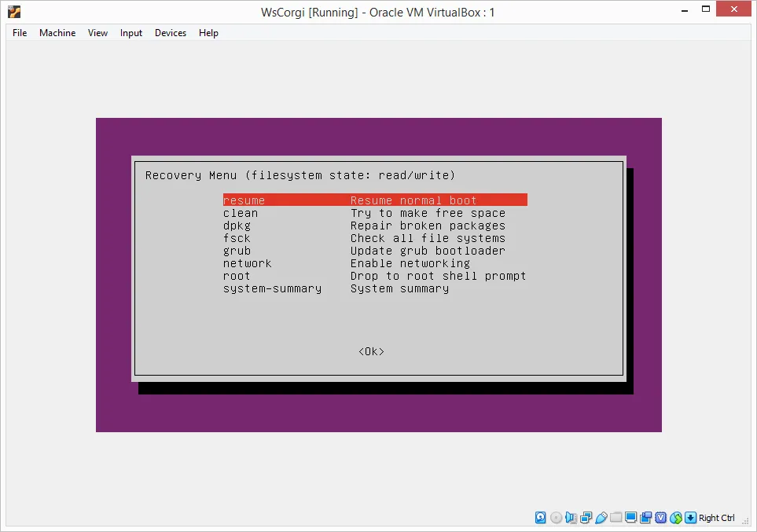The image size is (757, 532).
Task: Click the display monitor status icon
Action: [x=631, y=518]
